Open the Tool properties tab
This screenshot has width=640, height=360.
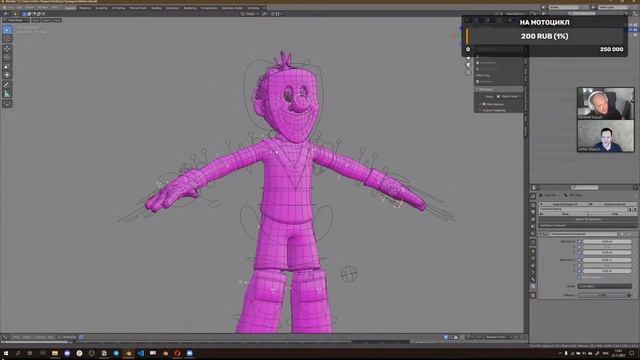point(533,196)
